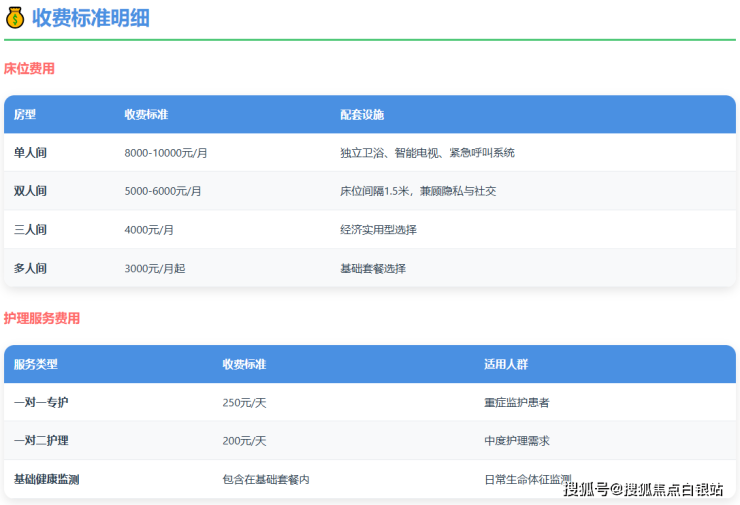Click the money bag icon beside the title
The height and width of the screenshot is (505, 740).
coord(15,18)
